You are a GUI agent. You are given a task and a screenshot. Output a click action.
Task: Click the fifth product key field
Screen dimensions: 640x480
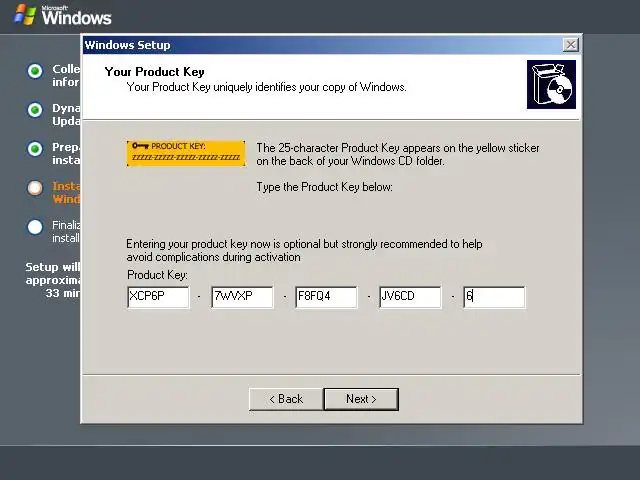pos(494,297)
